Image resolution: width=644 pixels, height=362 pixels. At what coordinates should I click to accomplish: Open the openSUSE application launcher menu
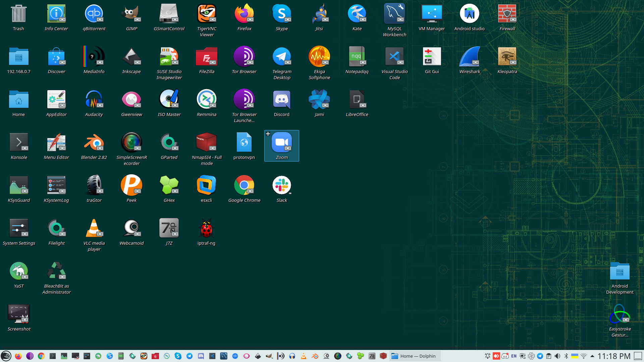[6, 356]
